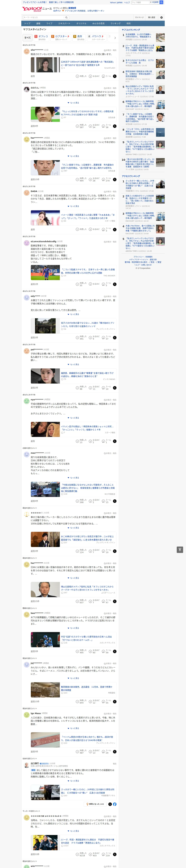The width and height of the screenshot is (186, 868).
Task: Open settings via the gear icon
Action: coord(161,18)
